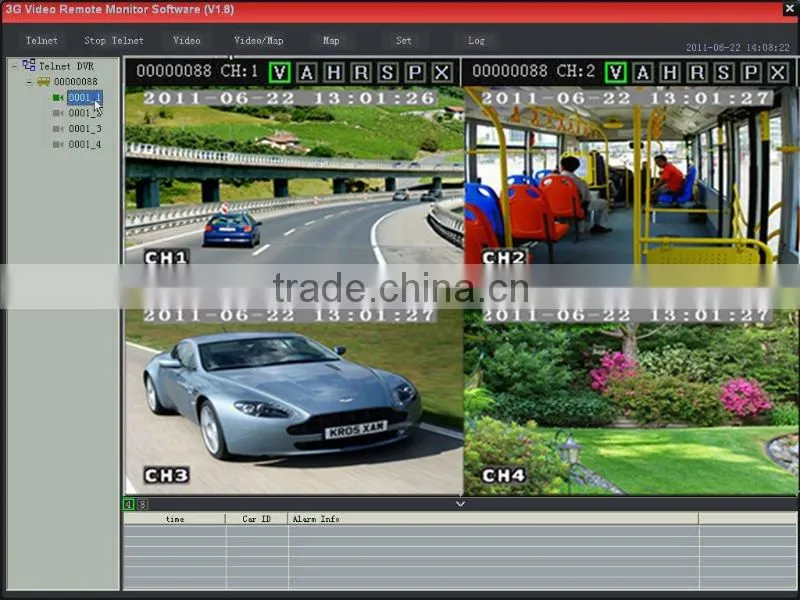Collapse the Telnet DVR tree root

[x=14, y=66]
